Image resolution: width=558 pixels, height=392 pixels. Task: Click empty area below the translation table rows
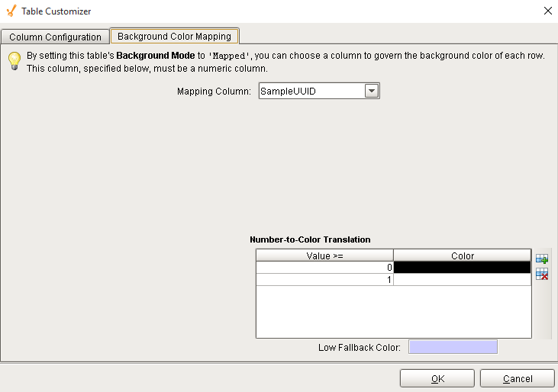coord(393,313)
